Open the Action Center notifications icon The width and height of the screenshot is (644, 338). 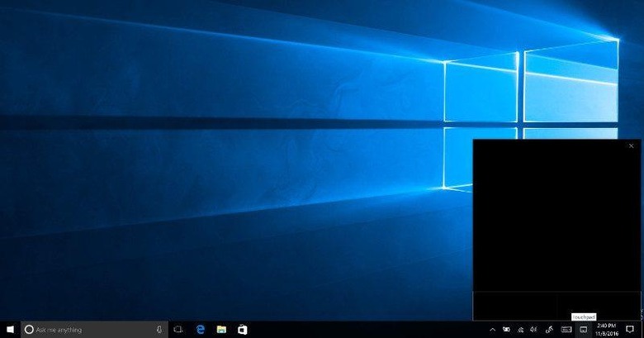(x=630, y=330)
